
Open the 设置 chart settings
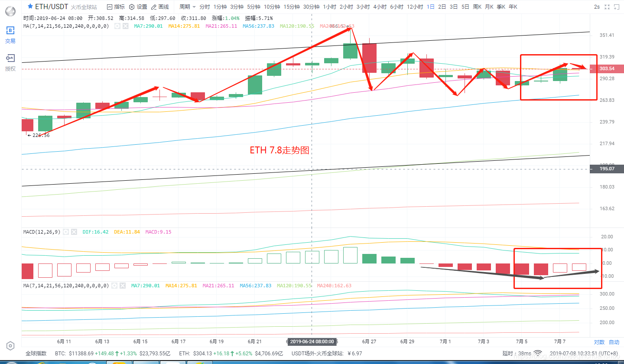click(x=138, y=7)
